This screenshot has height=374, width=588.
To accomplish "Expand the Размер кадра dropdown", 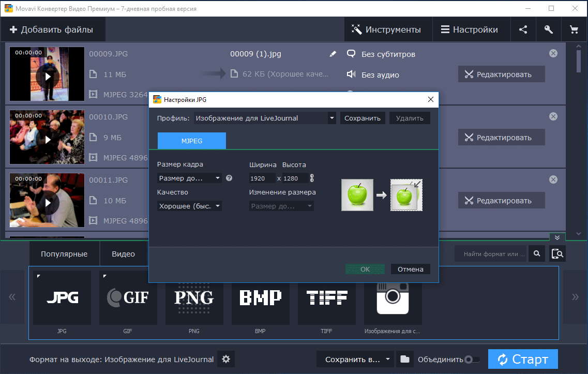I will pos(189,178).
